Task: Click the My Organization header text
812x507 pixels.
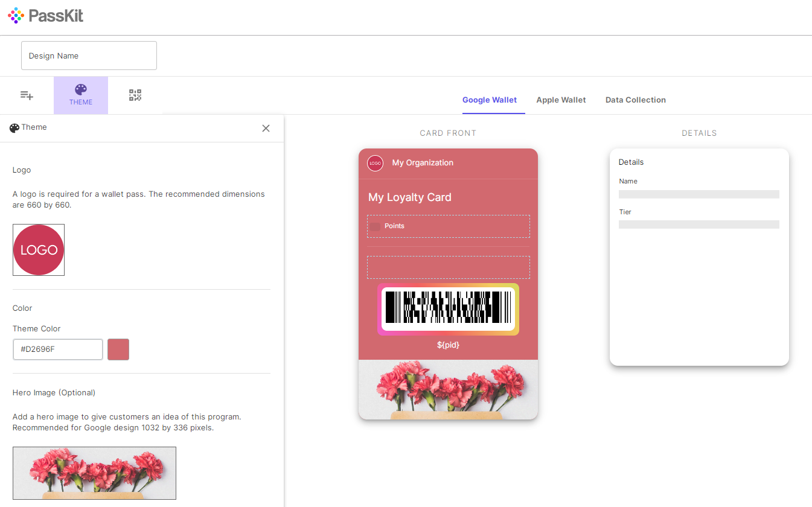Action: coord(423,163)
